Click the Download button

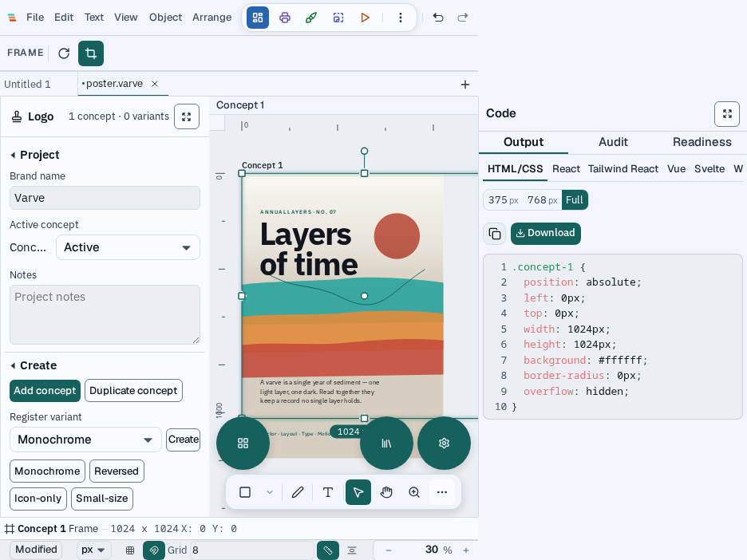tap(545, 233)
